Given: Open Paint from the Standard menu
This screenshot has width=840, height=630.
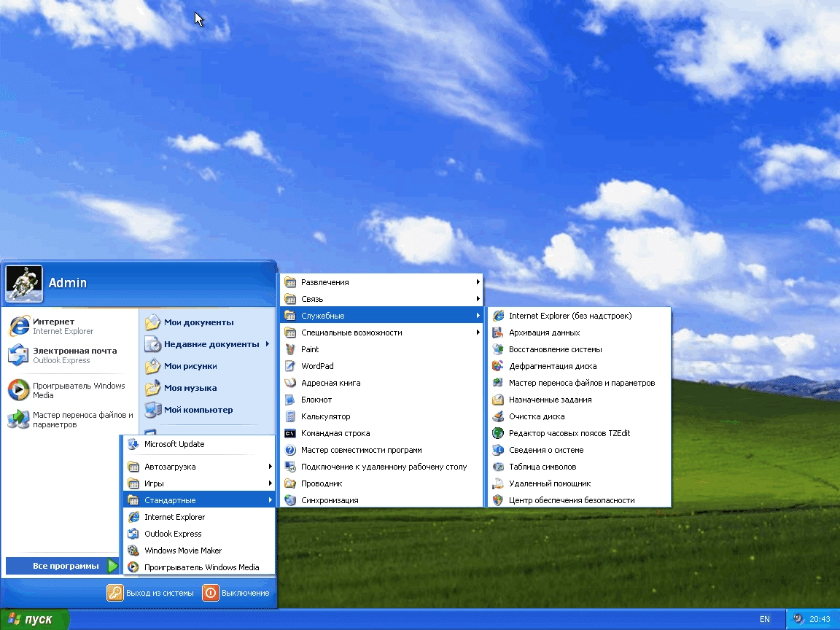Looking at the screenshot, I should click(381, 349).
